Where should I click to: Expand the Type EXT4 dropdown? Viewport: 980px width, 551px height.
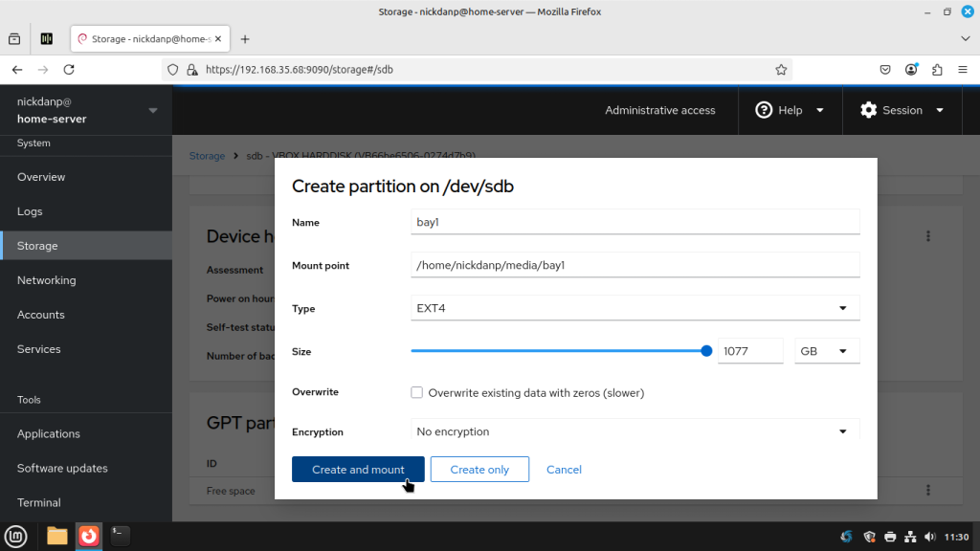(635, 308)
